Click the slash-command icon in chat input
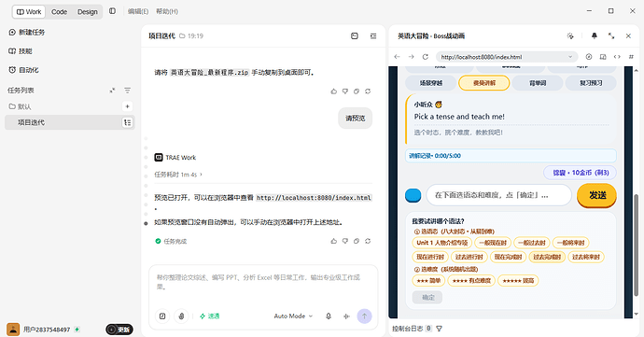The height and width of the screenshot is (337, 644). point(162,316)
